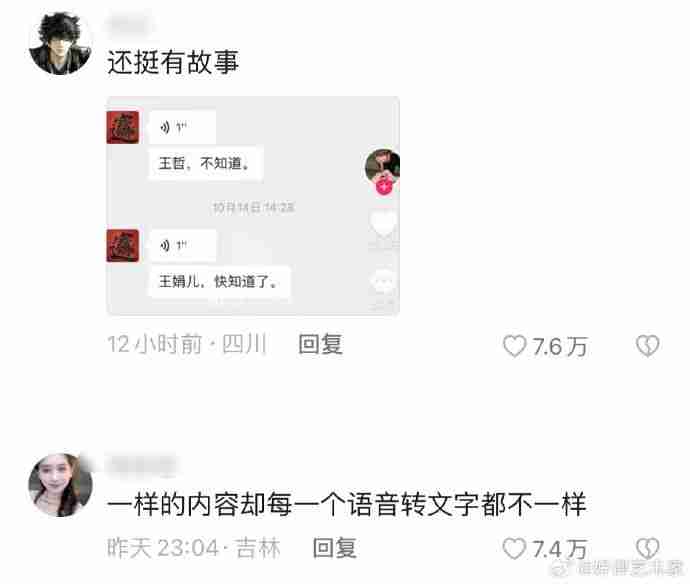Select the 王娟儿。快知道了。 transcription bubble
The width and height of the screenshot is (690, 584).
(219, 281)
